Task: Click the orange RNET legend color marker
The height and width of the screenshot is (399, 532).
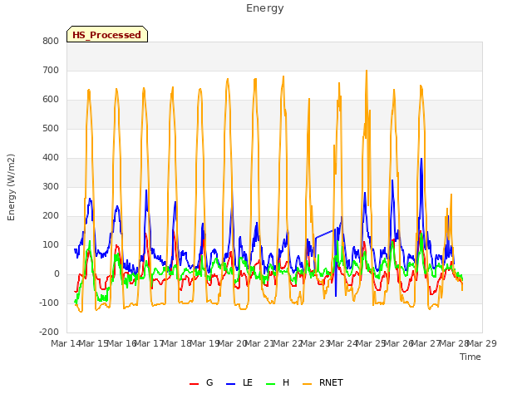Action: click(307, 384)
